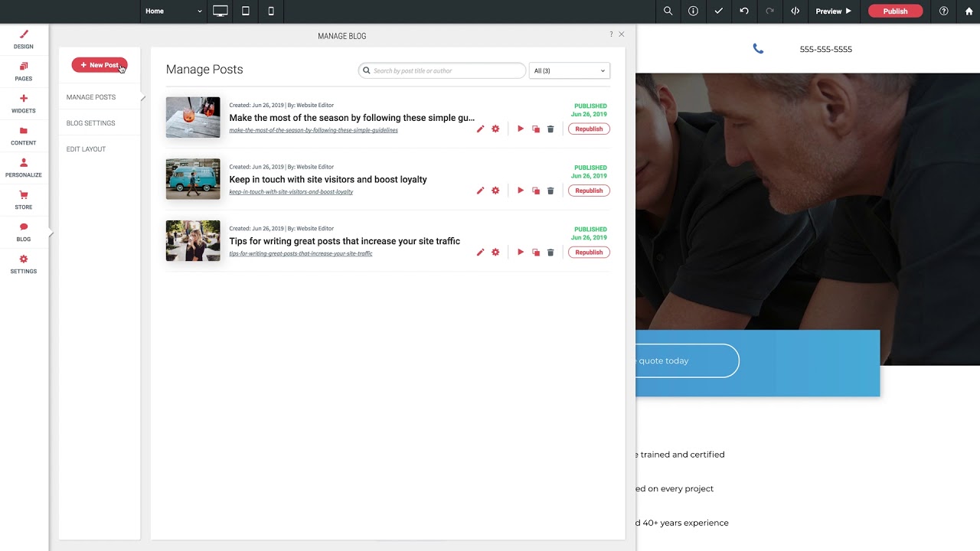Duplicate the 'Keep in touch' post
This screenshot has height=551, width=980.
536,191
